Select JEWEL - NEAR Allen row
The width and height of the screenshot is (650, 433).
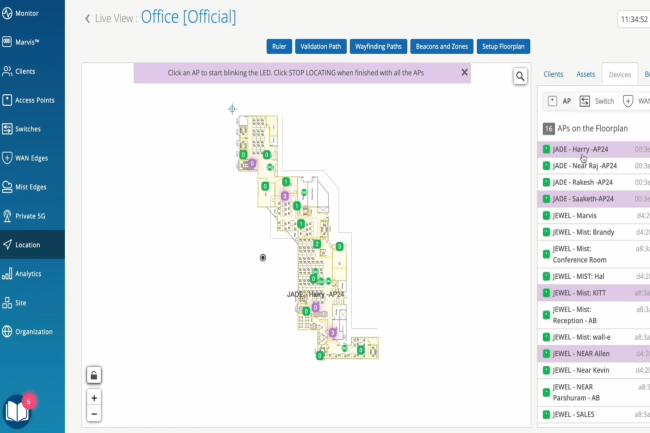(594, 354)
